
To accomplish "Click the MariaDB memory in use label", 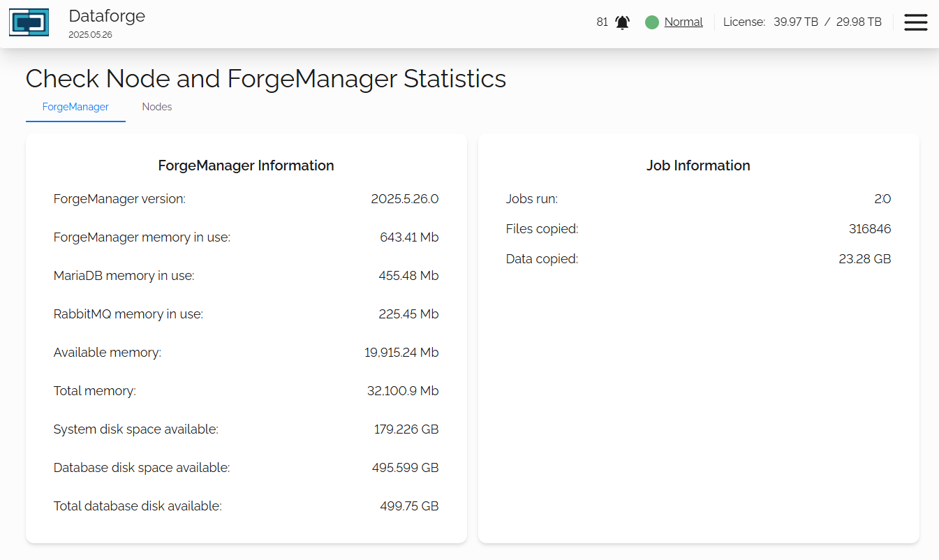I will pos(124,276).
